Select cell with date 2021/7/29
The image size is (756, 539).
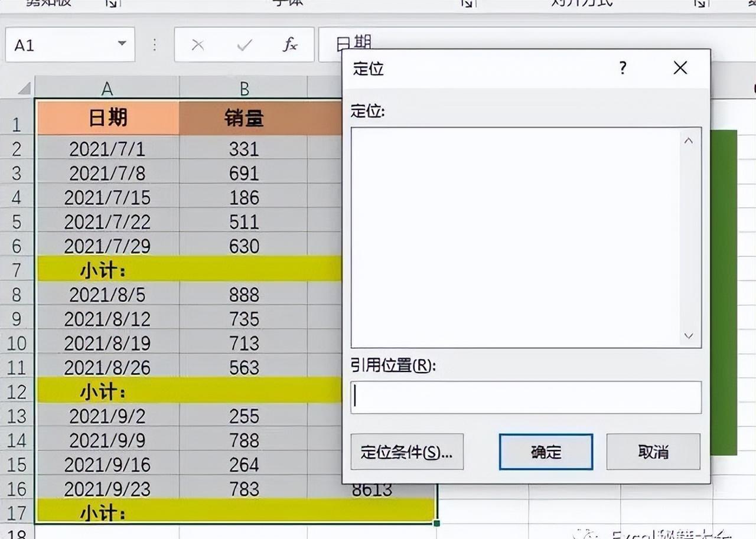tap(107, 246)
